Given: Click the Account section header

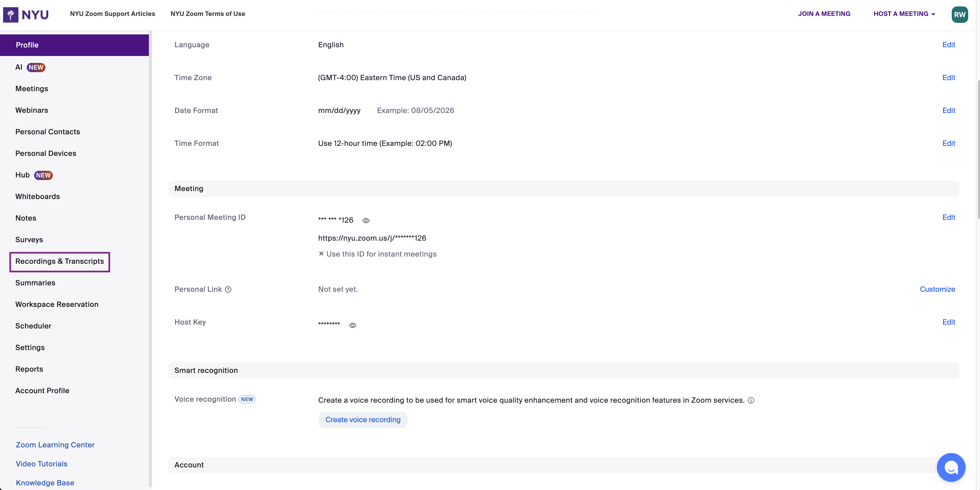Looking at the screenshot, I should pos(563,465).
